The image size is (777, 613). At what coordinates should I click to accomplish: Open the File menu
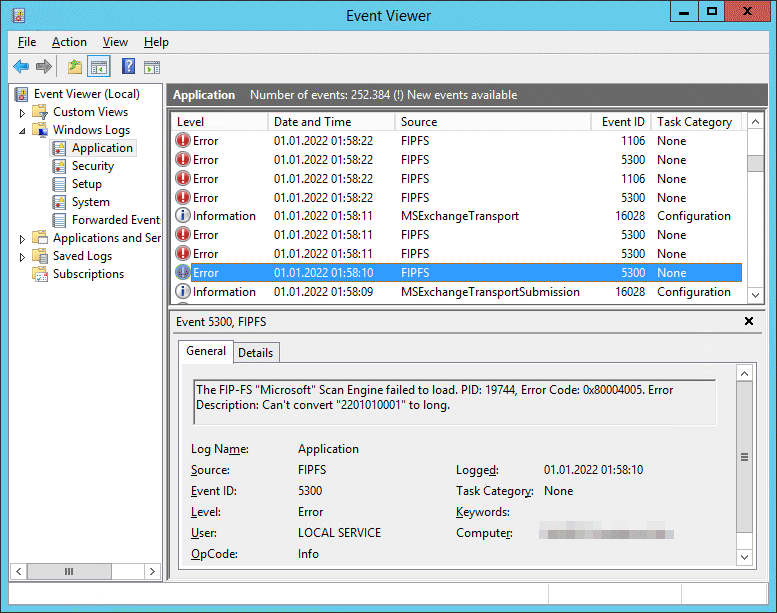coord(27,42)
